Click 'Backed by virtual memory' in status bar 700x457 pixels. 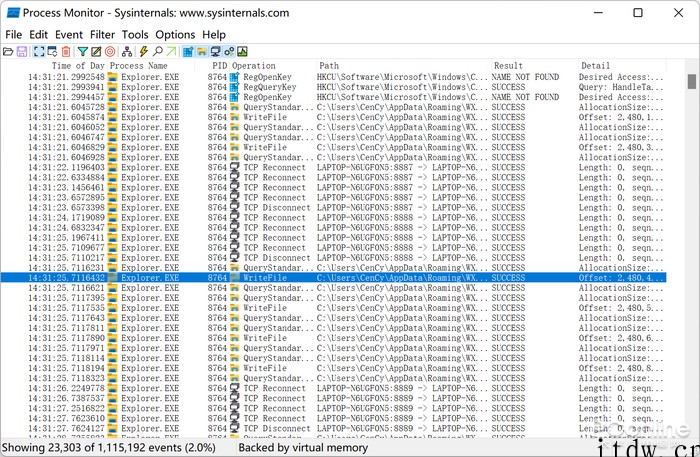pos(303,448)
